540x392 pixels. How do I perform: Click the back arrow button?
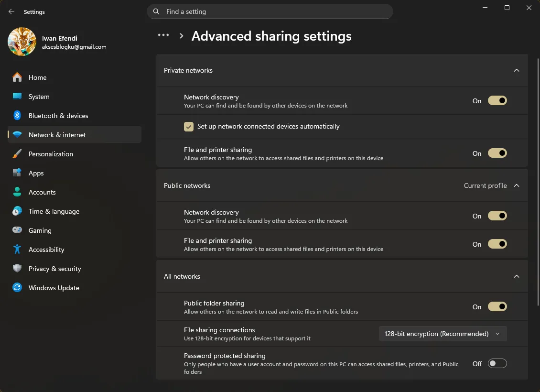(x=11, y=11)
